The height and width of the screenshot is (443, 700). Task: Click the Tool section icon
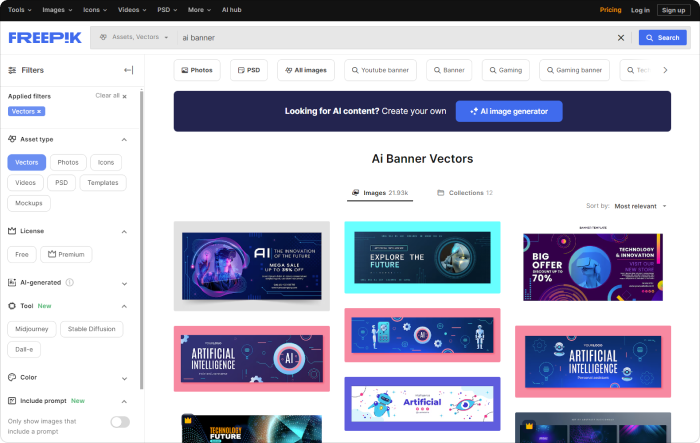click(x=12, y=306)
